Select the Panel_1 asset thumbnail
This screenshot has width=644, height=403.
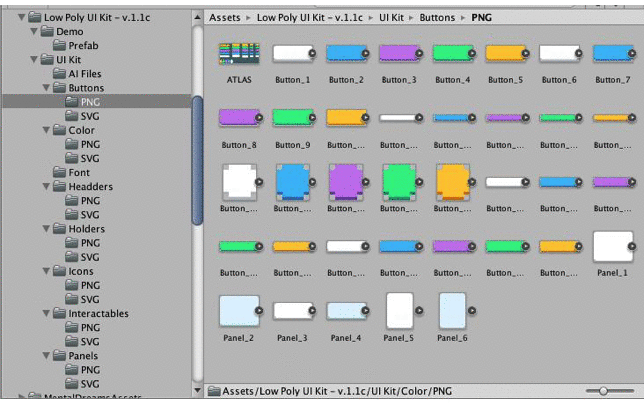click(x=612, y=246)
